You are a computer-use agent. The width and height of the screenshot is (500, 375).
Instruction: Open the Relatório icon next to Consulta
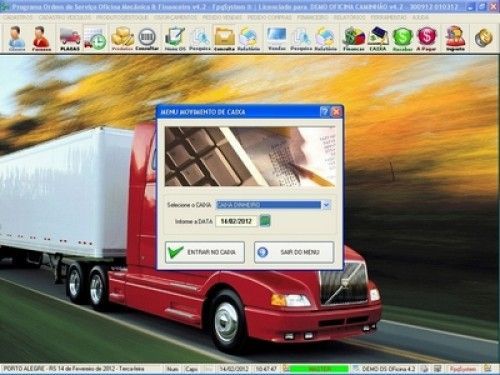coord(249,38)
